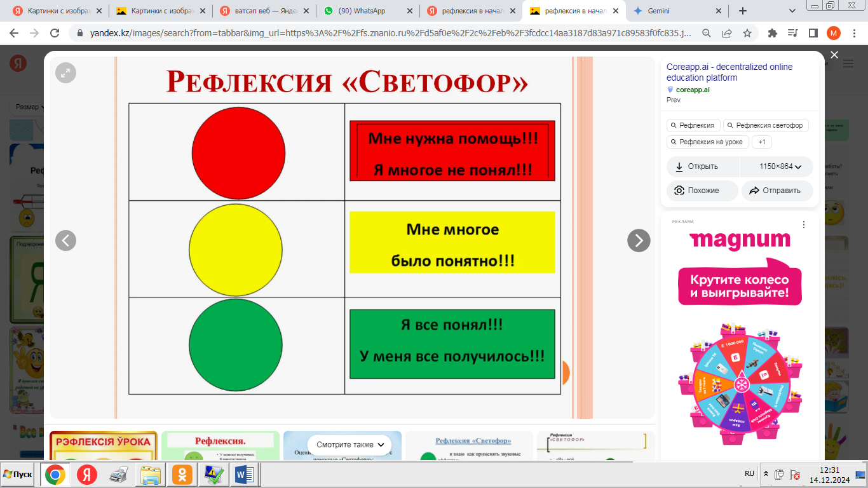Open the Chrome Extensions puzzle icon

773,33
